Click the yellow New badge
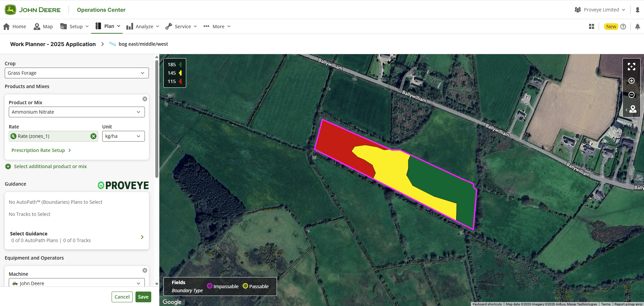644x306 pixels. click(611, 27)
